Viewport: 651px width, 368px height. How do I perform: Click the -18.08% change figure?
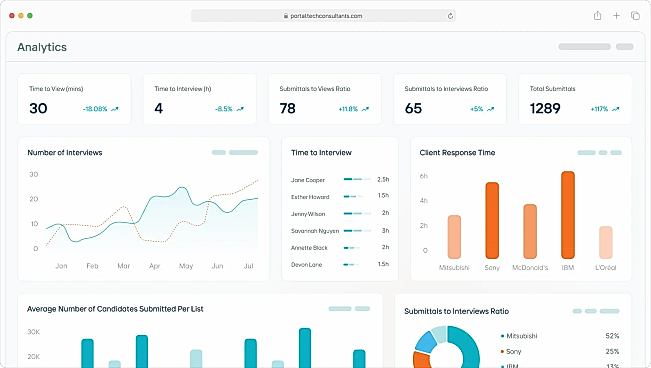tap(95, 109)
